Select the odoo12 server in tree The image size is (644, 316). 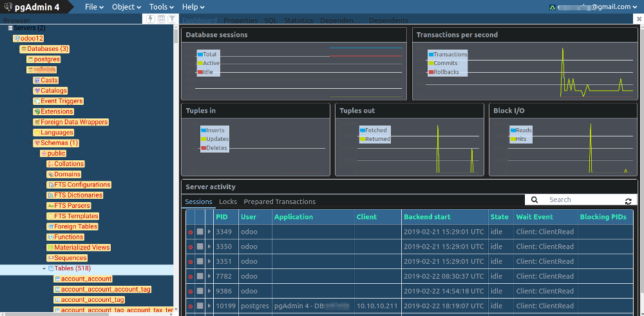(x=28, y=38)
